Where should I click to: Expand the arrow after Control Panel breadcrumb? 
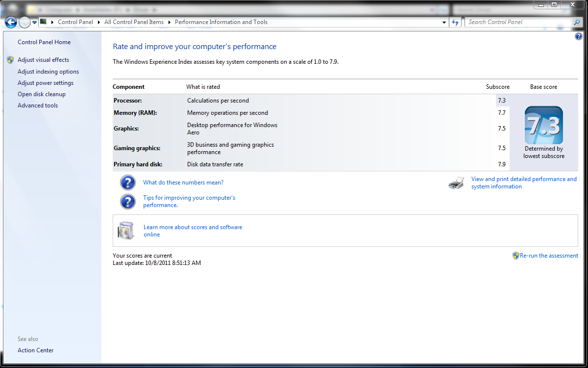click(x=99, y=22)
